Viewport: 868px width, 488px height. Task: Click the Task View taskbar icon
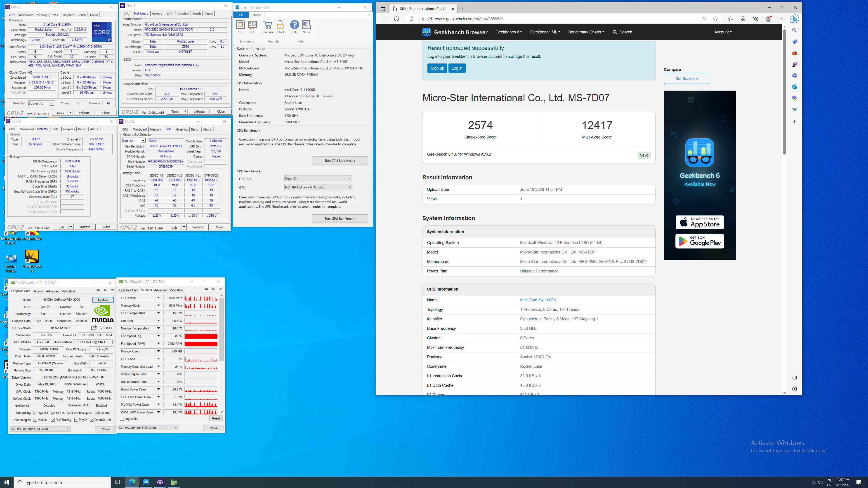(117, 482)
